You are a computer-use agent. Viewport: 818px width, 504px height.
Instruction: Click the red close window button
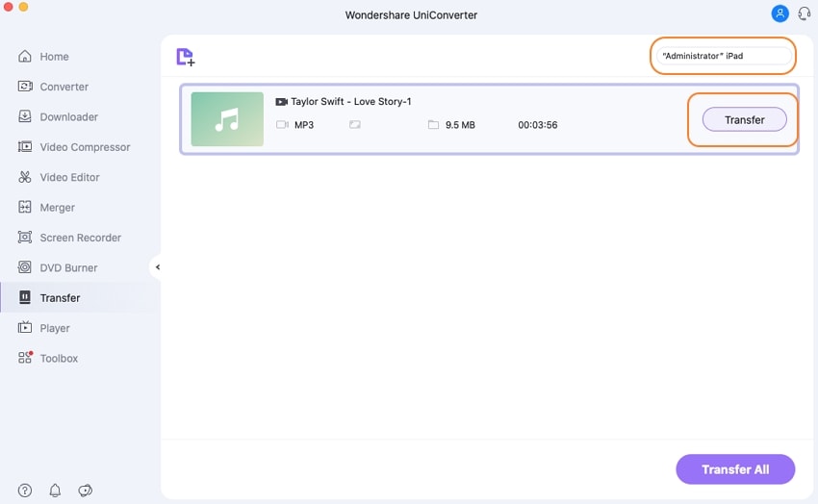pos(8,7)
